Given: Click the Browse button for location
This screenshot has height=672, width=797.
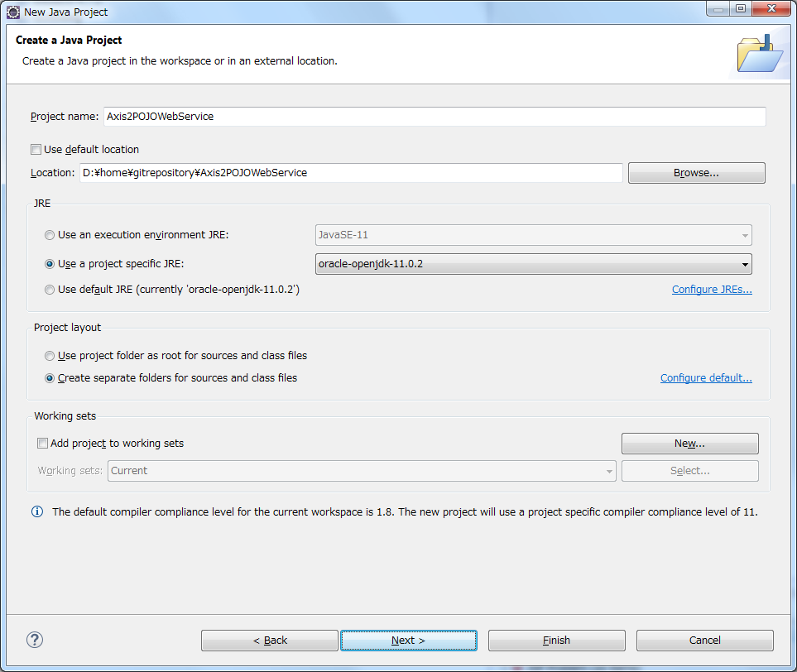Looking at the screenshot, I should [x=696, y=173].
